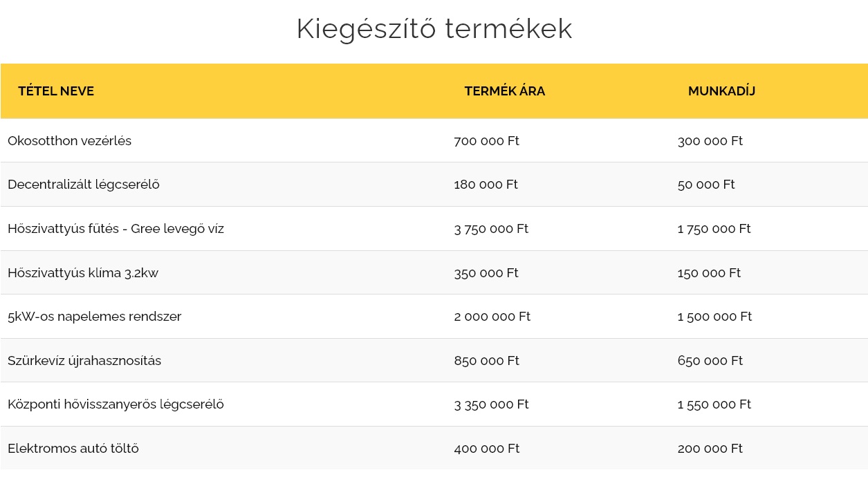Image resolution: width=868 pixels, height=486 pixels.
Task: Click the 3 350 000 Ft price cell
Action: coord(491,404)
